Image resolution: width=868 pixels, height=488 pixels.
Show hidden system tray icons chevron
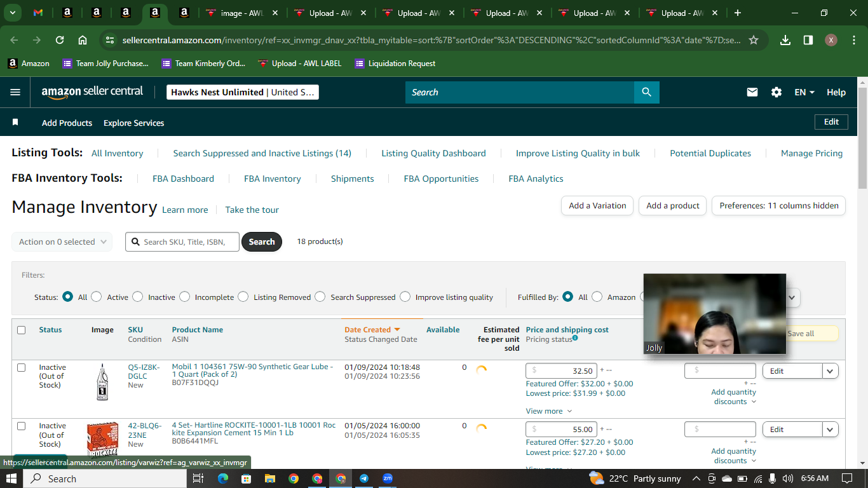pyautogui.click(x=696, y=478)
